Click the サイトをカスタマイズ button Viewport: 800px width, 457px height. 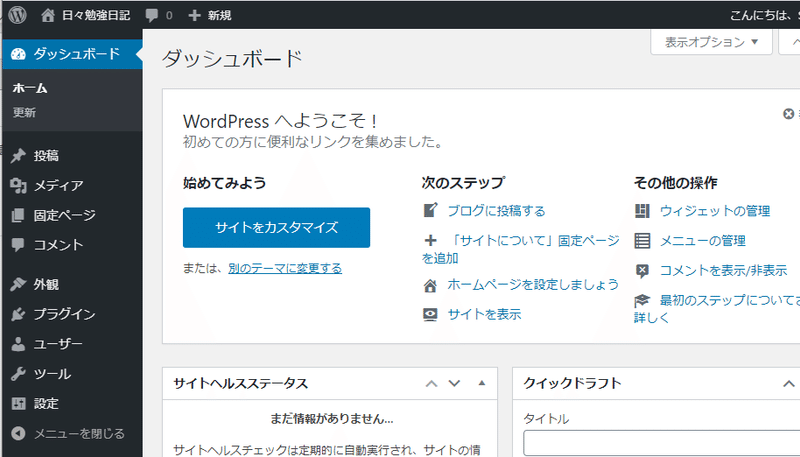277,227
